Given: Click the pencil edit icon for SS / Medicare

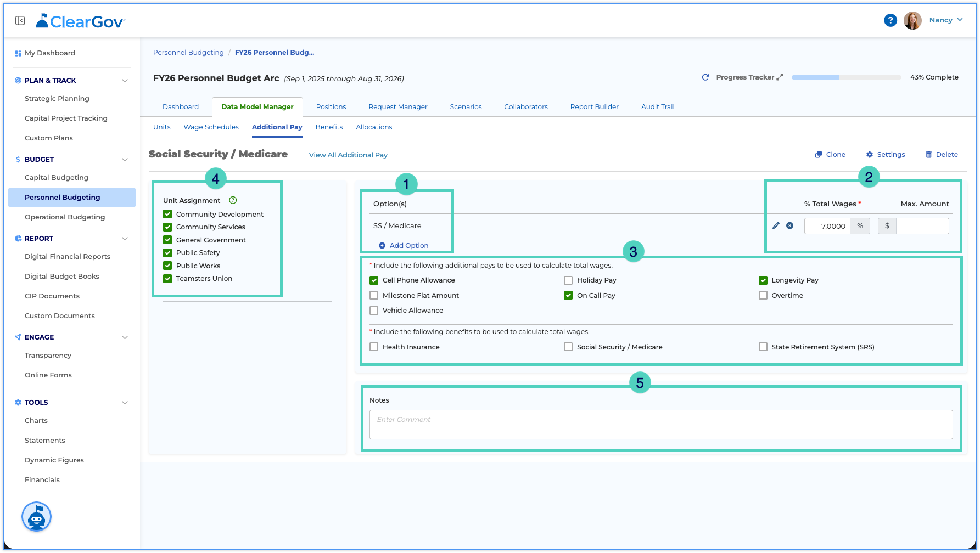Looking at the screenshot, I should coord(776,225).
